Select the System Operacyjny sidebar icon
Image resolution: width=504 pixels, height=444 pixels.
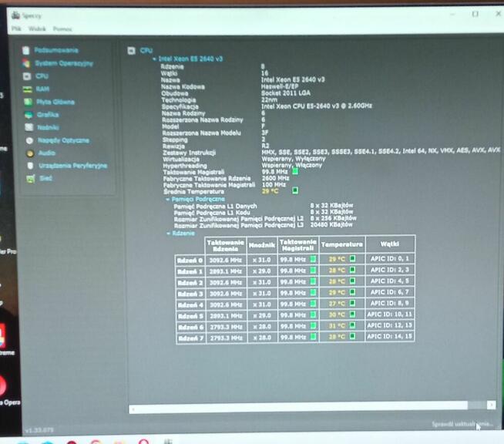point(26,63)
